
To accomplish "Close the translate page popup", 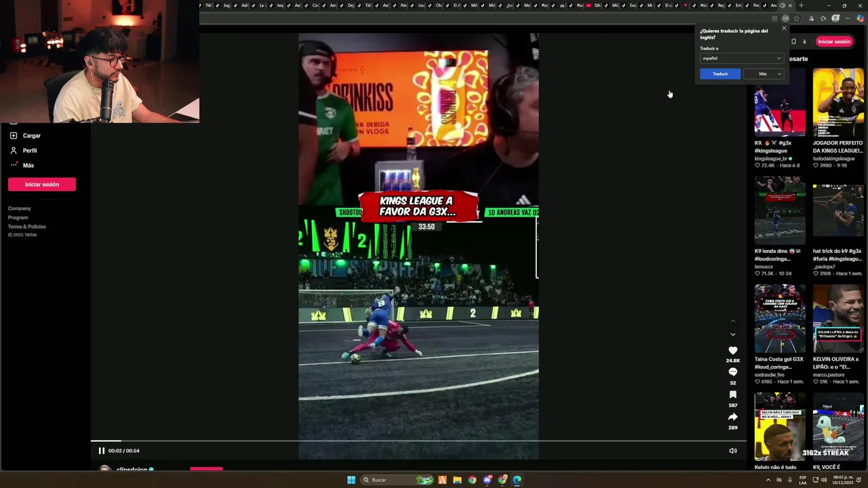I will [x=785, y=28].
